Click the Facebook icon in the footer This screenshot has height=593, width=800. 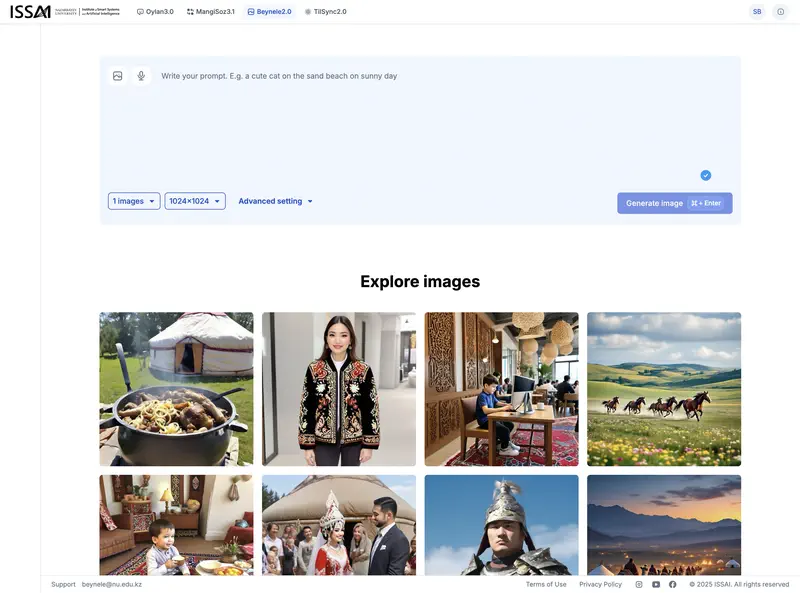tap(671, 584)
